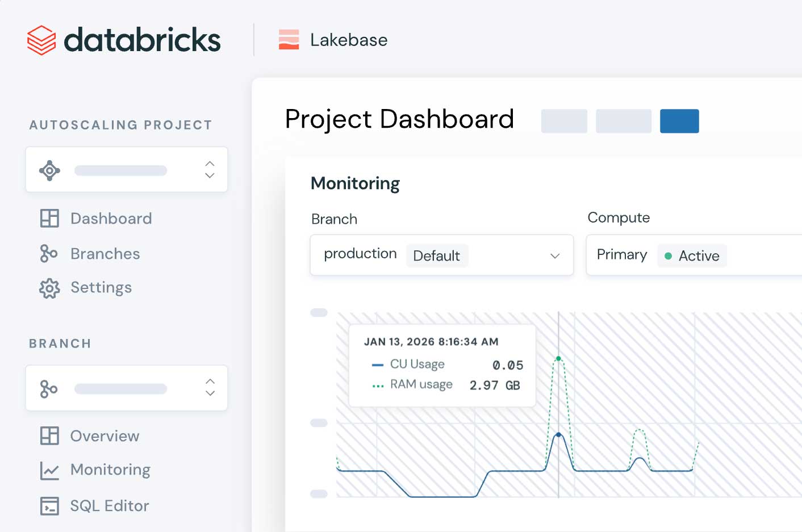Click the Compute field label
Image resolution: width=802 pixels, height=532 pixels.
click(x=619, y=218)
